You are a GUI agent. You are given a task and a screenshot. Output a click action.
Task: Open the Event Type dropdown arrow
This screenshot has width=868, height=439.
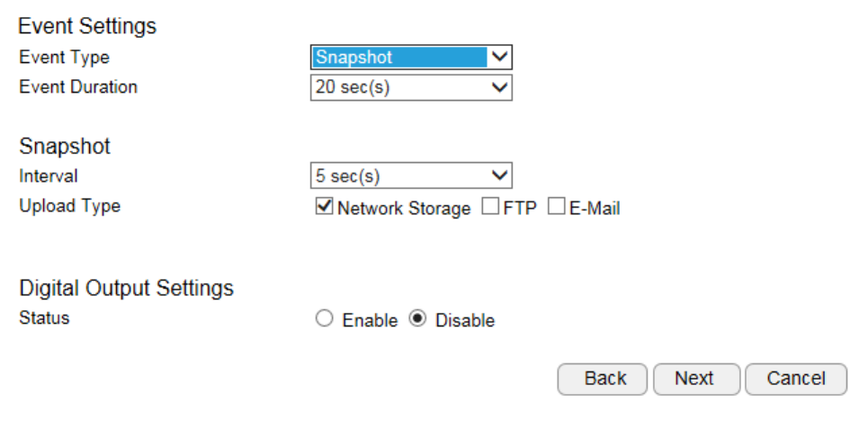pyautogui.click(x=500, y=58)
